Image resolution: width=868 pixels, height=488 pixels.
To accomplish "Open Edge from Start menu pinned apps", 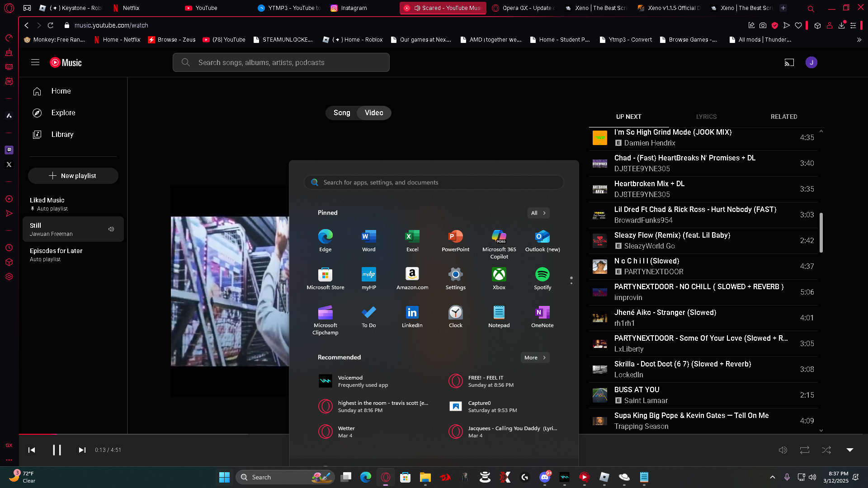I will point(325,240).
